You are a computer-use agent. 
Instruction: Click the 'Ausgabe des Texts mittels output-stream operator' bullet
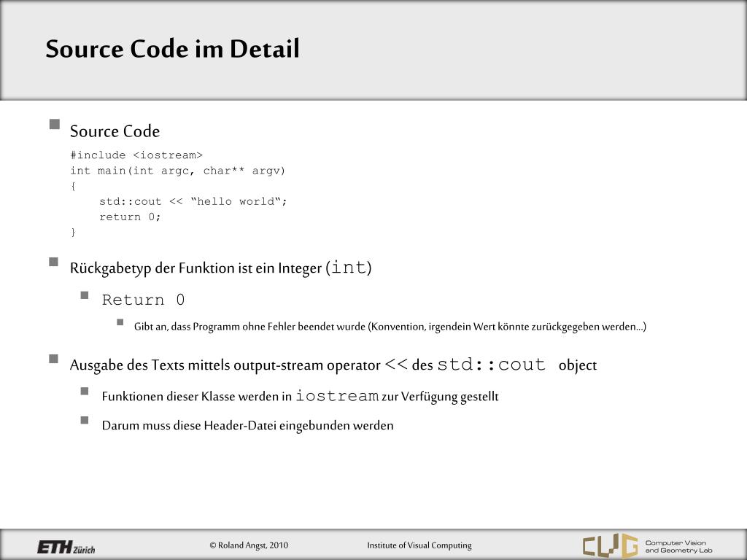pyautogui.click(x=333, y=365)
